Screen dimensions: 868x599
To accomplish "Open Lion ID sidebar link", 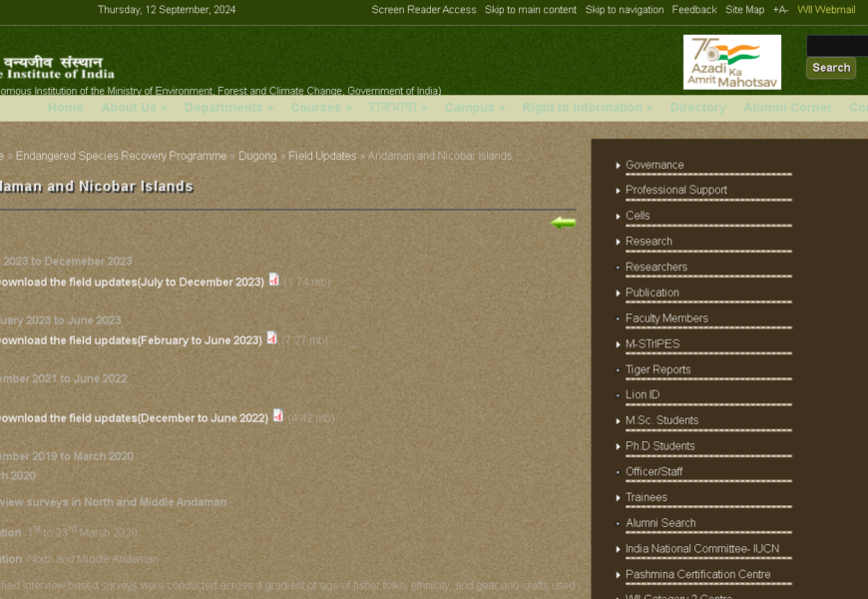I will tap(643, 394).
